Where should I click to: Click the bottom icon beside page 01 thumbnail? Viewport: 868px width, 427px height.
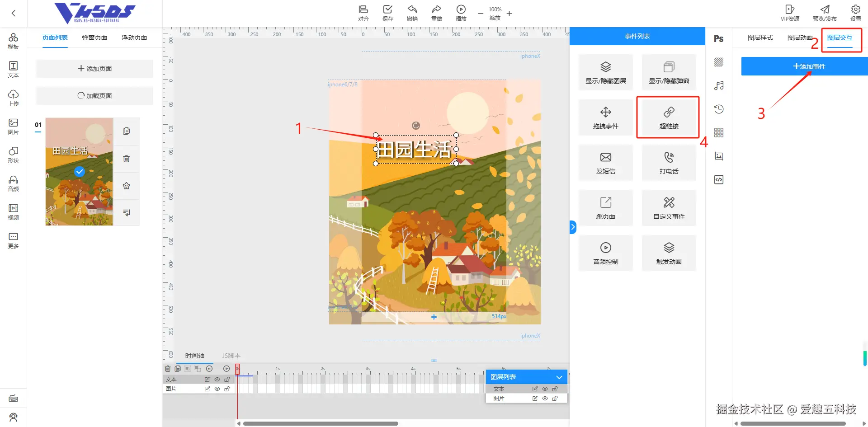[x=127, y=212]
